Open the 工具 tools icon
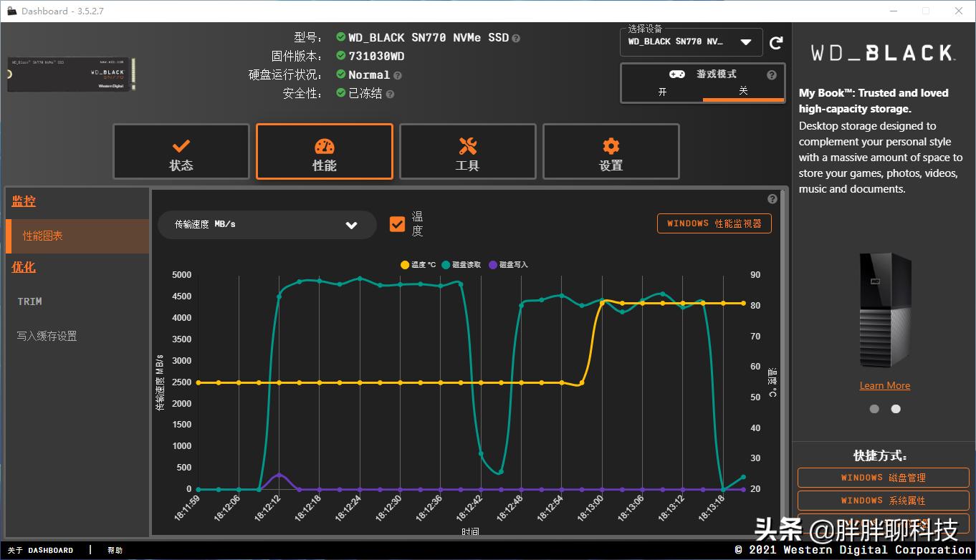Viewport: 976px width, 560px height. (x=467, y=145)
